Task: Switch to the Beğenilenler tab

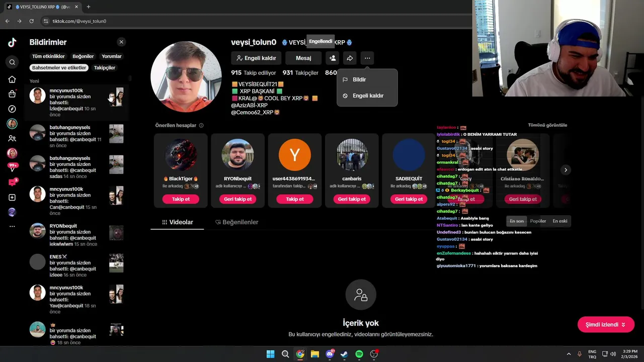Action: click(236, 222)
